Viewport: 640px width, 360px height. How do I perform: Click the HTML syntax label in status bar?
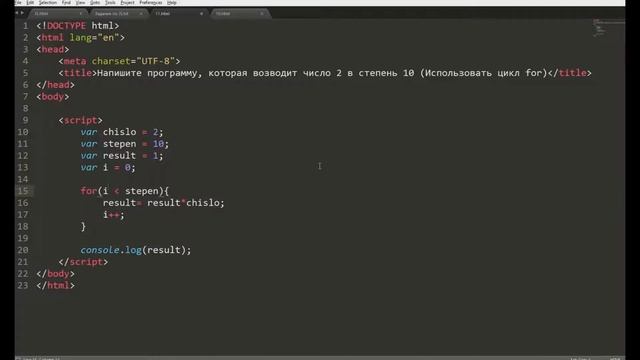615,358
